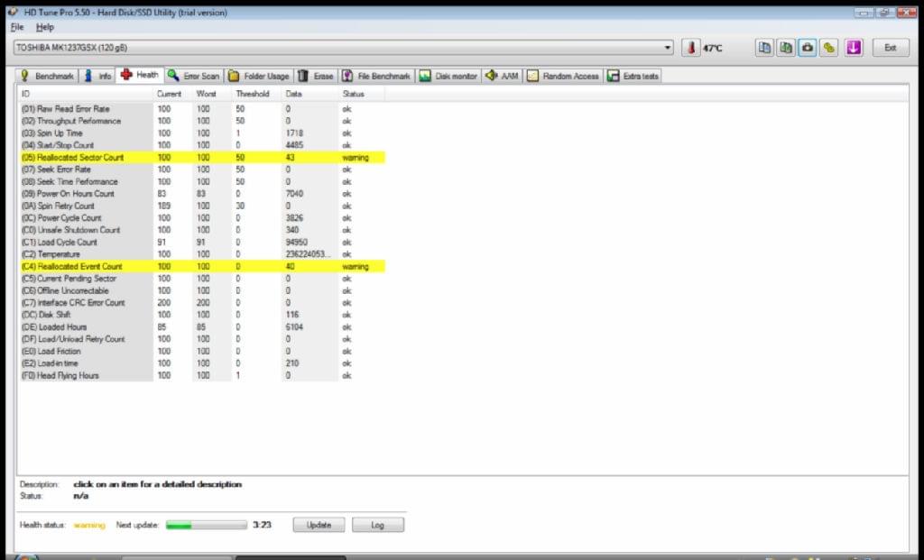Select the Offline Uncorrectable row

click(x=202, y=291)
